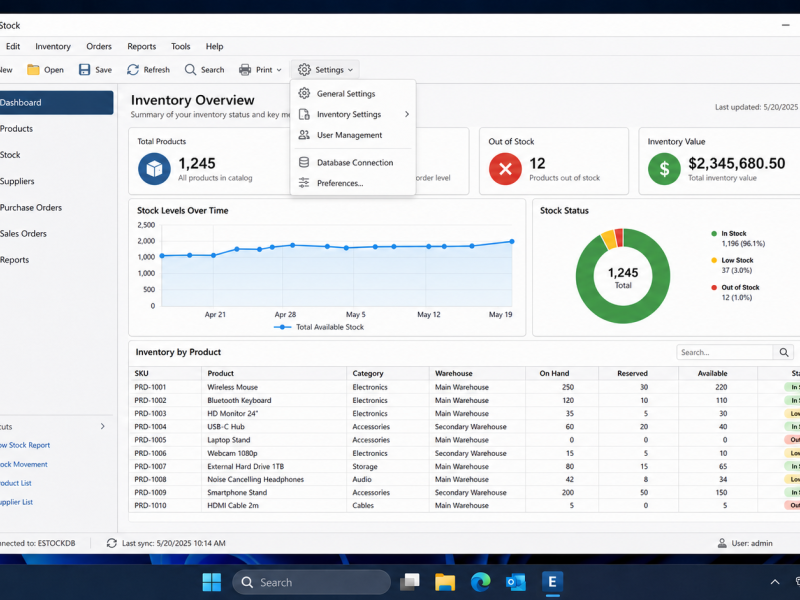Open Outlook from the taskbar
Screen dimensions: 800x600
pyautogui.click(x=516, y=582)
